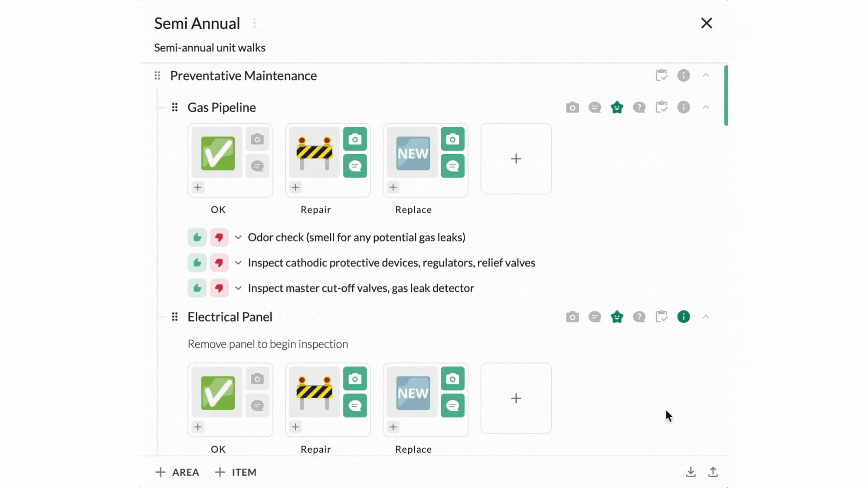
Task: Collapse the Electrical Panel item
Action: (706, 317)
